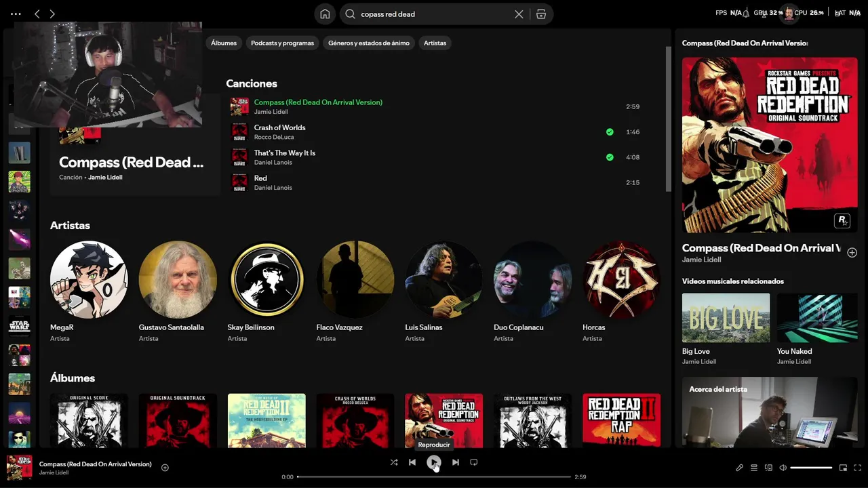Filter results by Podcasts y programas
The height and width of the screenshot is (488, 868).
[282, 43]
